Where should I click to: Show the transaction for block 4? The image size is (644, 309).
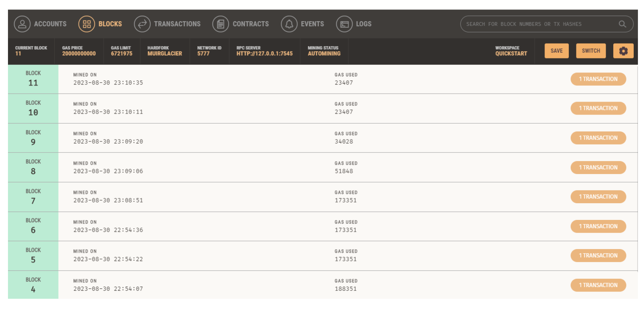pos(598,285)
